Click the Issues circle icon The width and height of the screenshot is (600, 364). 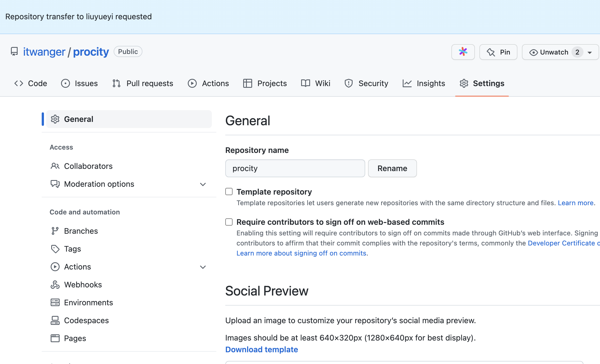point(65,83)
